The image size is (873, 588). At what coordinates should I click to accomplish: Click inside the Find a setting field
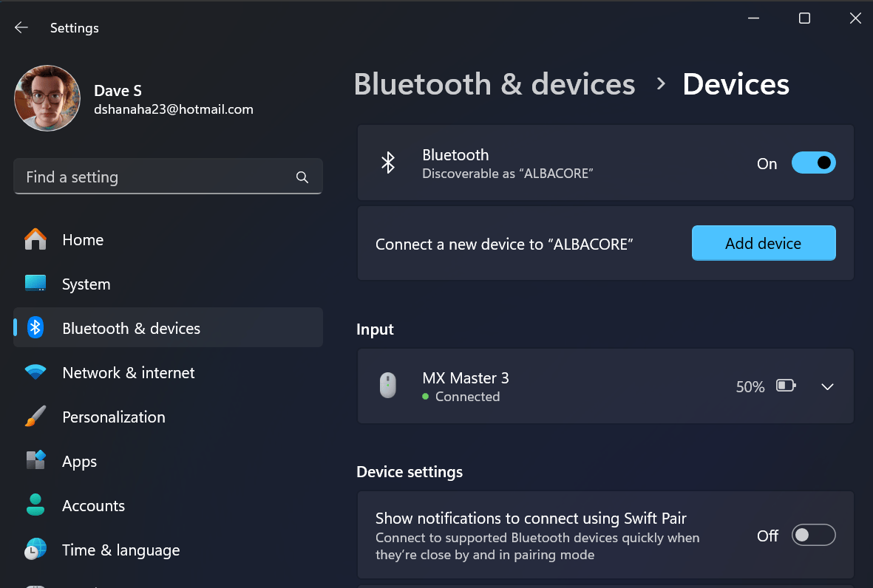coord(148,177)
